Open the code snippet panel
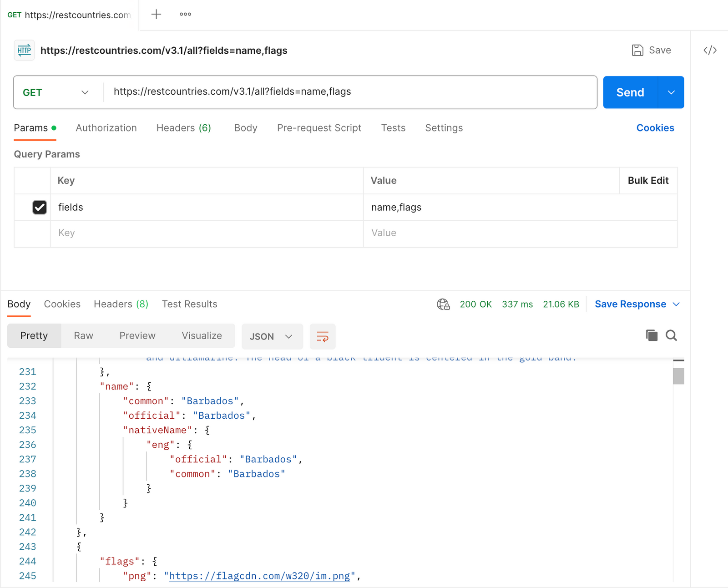 (709, 50)
